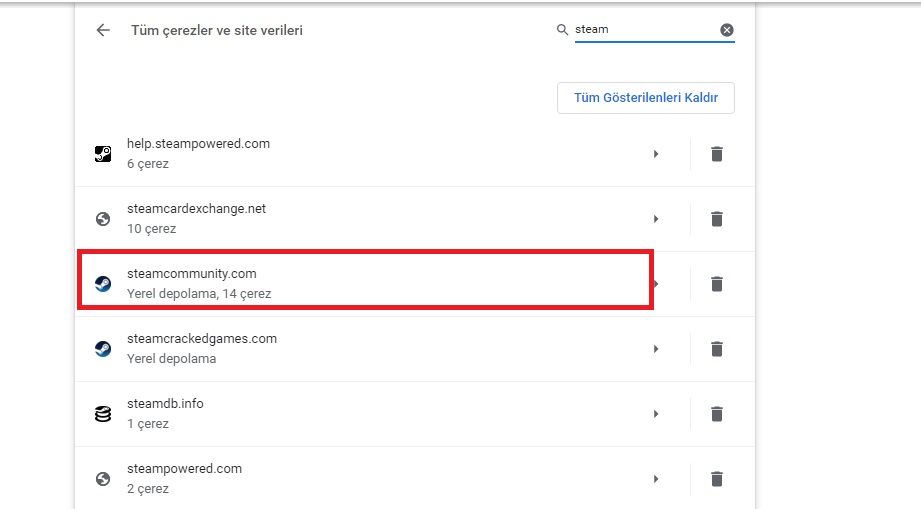Click the steamdb.info database favicon
921x509 pixels.
103,414
